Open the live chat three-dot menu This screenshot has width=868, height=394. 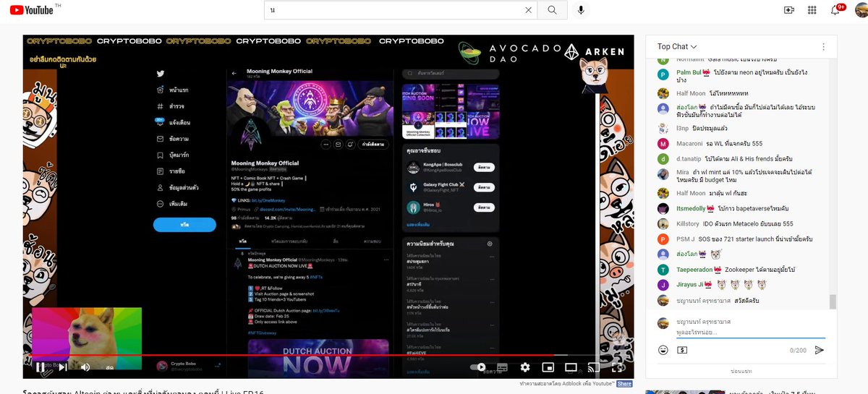pos(823,47)
